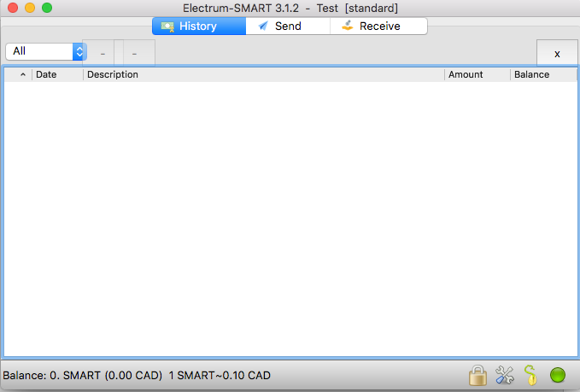580x392 pixels.
Task: Click the seed icon in status bar
Action: coord(530,375)
